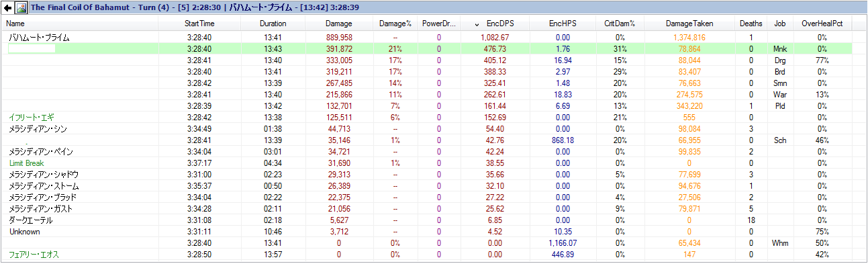Click the Drg job cell
The width and height of the screenshot is (868, 266).
point(779,60)
